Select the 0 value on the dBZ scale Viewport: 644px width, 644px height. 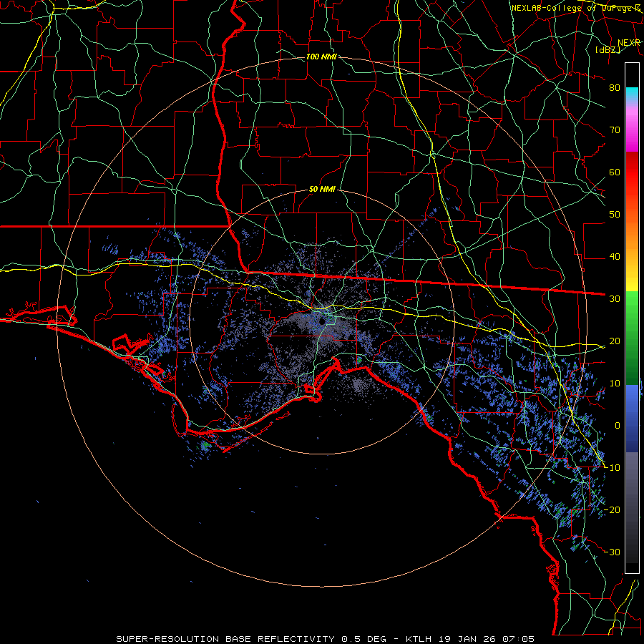click(x=617, y=426)
